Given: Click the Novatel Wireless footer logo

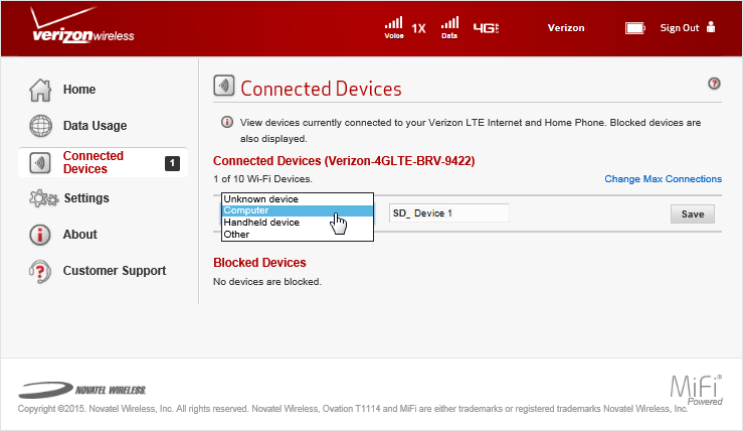Looking at the screenshot, I should coord(82,389).
